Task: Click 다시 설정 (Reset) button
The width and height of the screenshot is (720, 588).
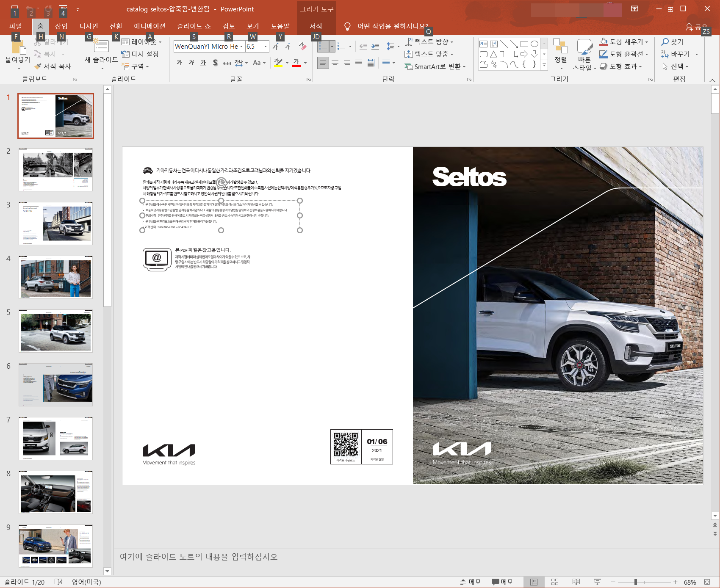Action: pos(140,54)
